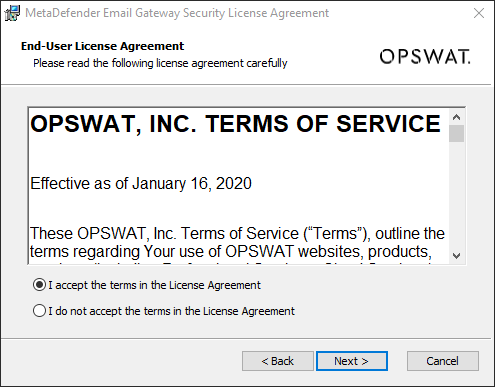Click the scroll up arrow of license text
This screenshot has height=387, width=495.
pyautogui.click(x=456, y=117)
